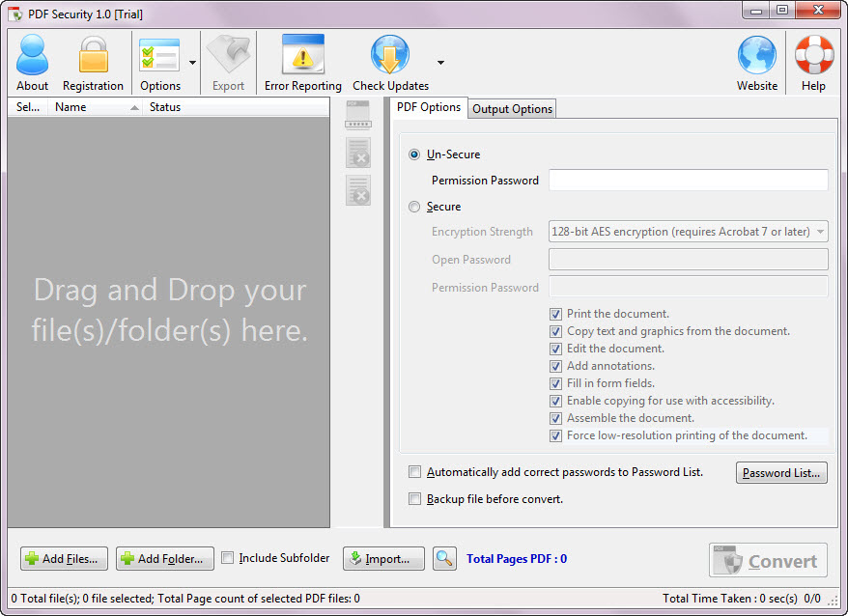The height and width of the screenshot is (616, 848).
Task: Click the Sel... column header
Action: (28, 107)
